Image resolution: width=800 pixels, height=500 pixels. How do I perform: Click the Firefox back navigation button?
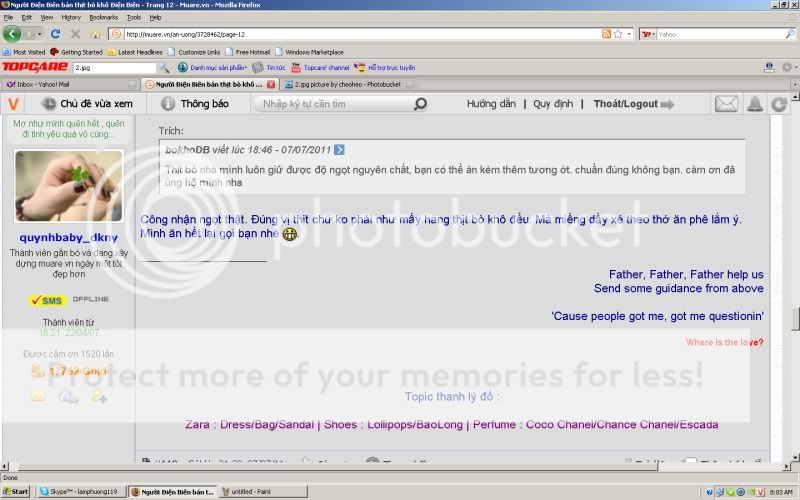click(13, 34)
